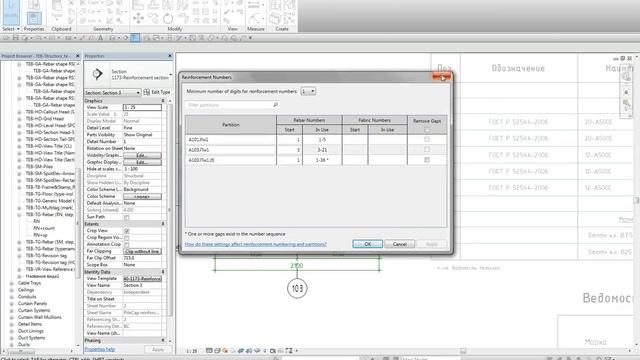640x360 pixels.
Task: Click the Color Scheme none button
Action: [142, 197]
